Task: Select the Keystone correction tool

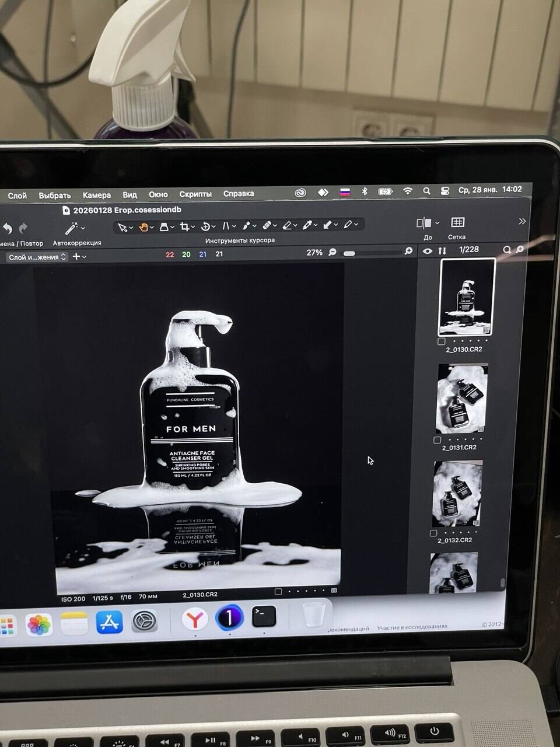Action: coord(226,226)
